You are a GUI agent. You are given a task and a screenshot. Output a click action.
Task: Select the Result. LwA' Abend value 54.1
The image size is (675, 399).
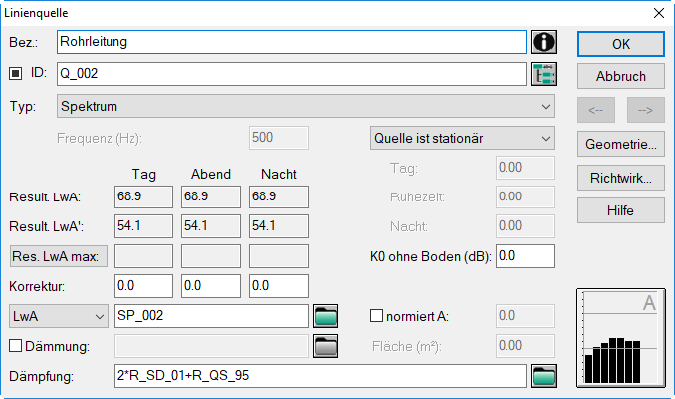tap(211, 226)
